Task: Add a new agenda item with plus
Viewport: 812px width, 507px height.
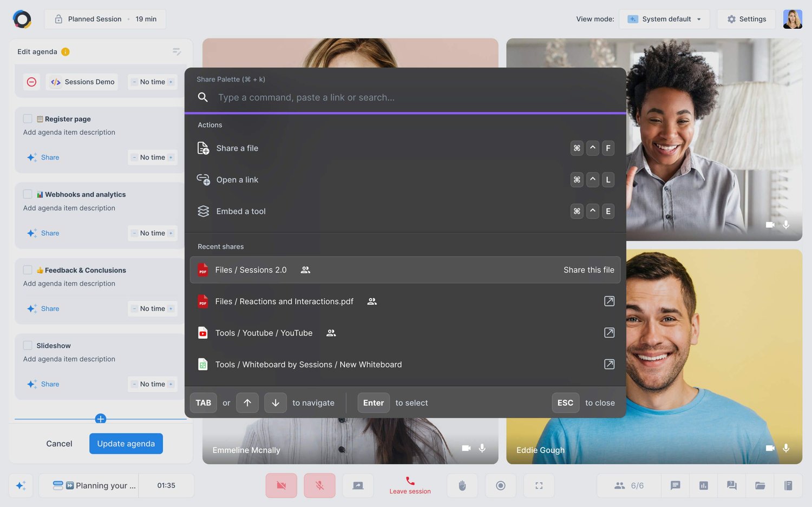Action: (100, 419)
